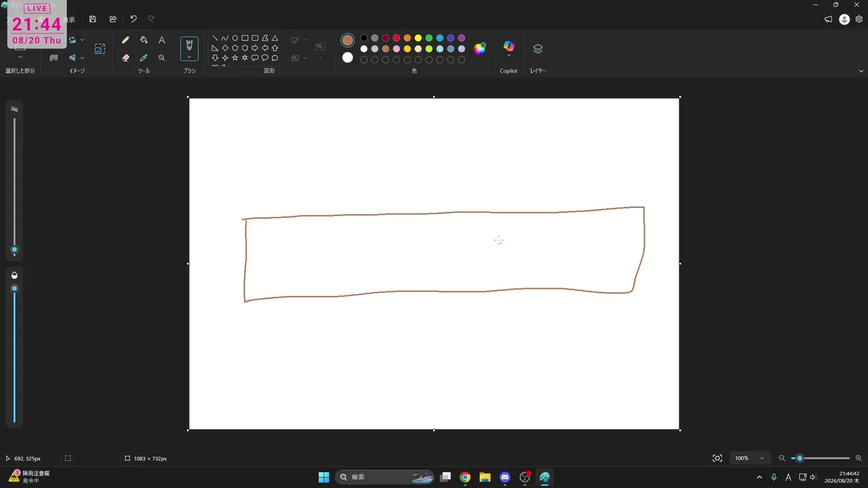Click the brush opacity slider handle
Image resolution: width=868 pixels, height=488 pixels.
(14, 289)
